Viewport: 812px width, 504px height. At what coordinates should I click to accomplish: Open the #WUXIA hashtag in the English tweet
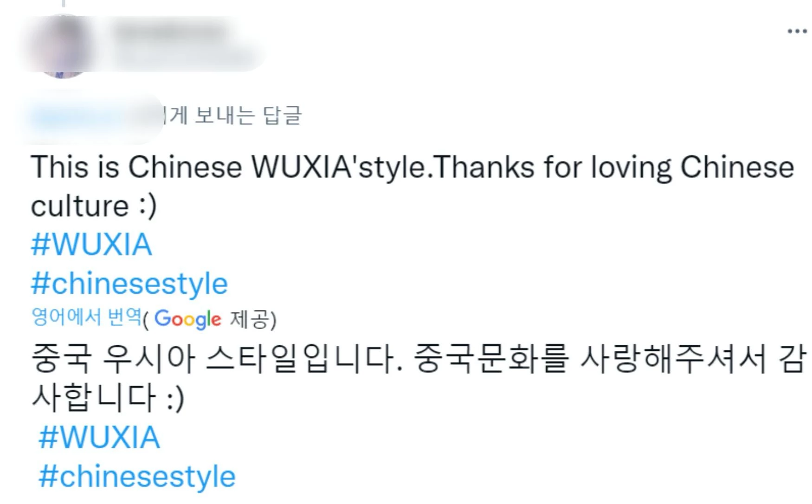[x=91, y=244]
